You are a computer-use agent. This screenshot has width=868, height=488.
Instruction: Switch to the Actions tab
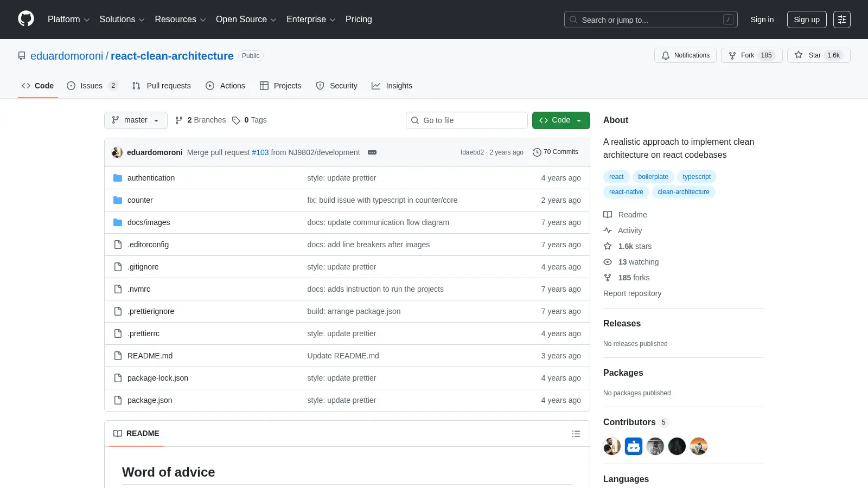click(x=225, y=86)
